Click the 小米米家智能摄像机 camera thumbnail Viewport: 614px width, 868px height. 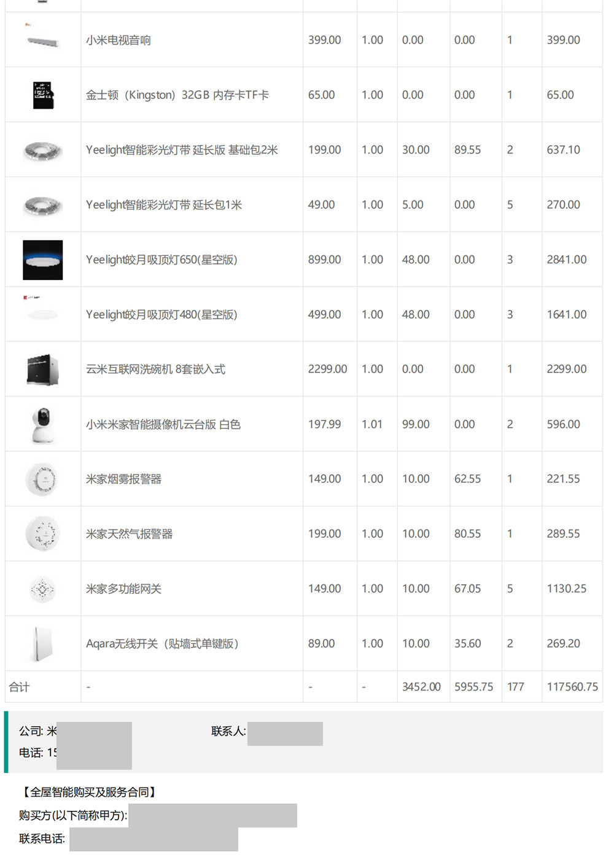43,425
